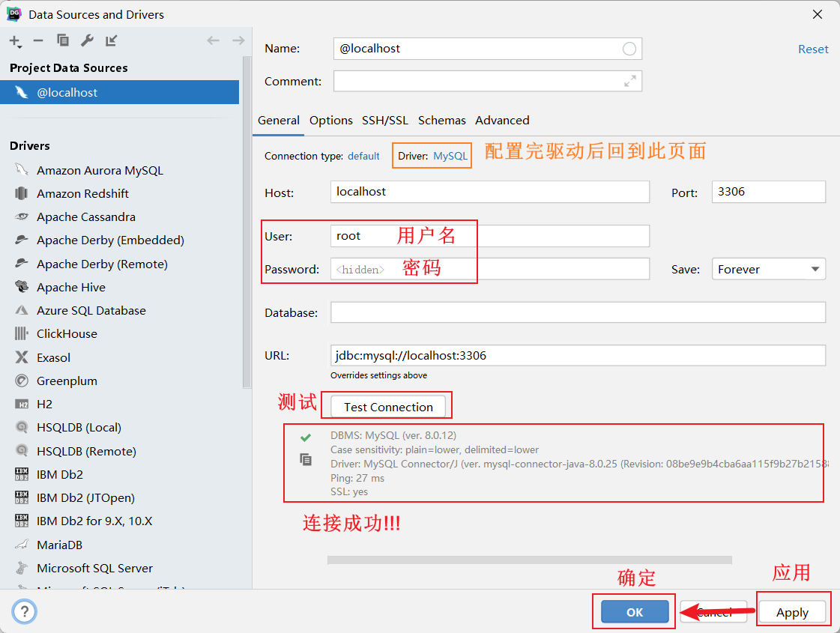840x633 pixels.
Task: Select Microsoft SQL Server driver
Action: click(x=94, y=568)
